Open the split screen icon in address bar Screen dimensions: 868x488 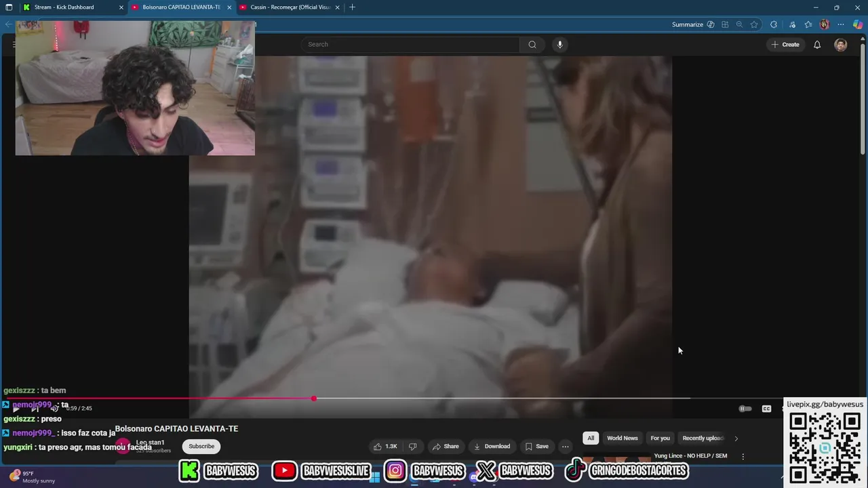(x=725, y=24)
